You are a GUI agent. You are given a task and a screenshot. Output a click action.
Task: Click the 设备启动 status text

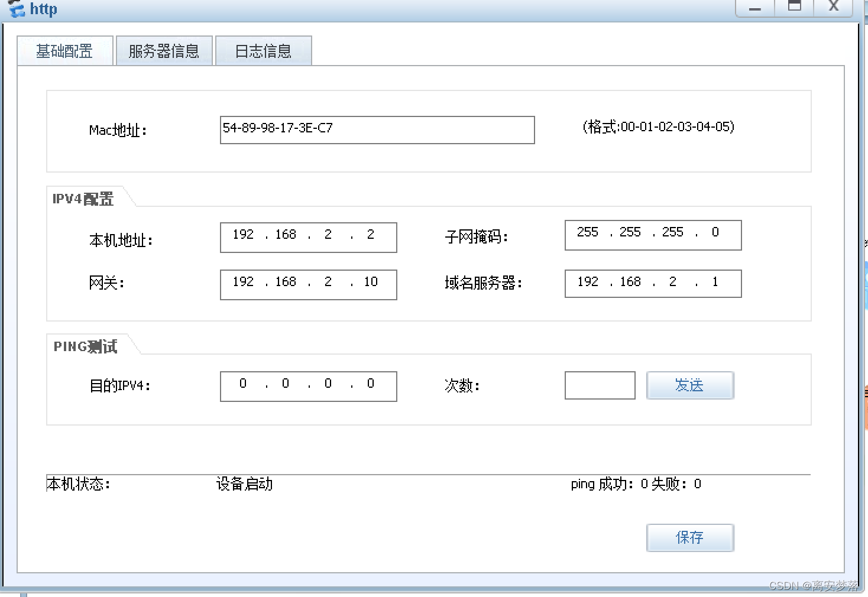coord(244,484)
